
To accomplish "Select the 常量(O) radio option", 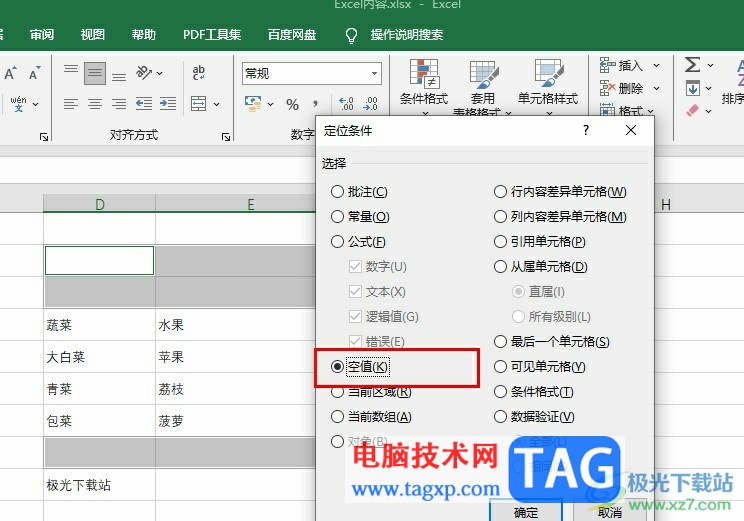I will [x=360, y=217].
